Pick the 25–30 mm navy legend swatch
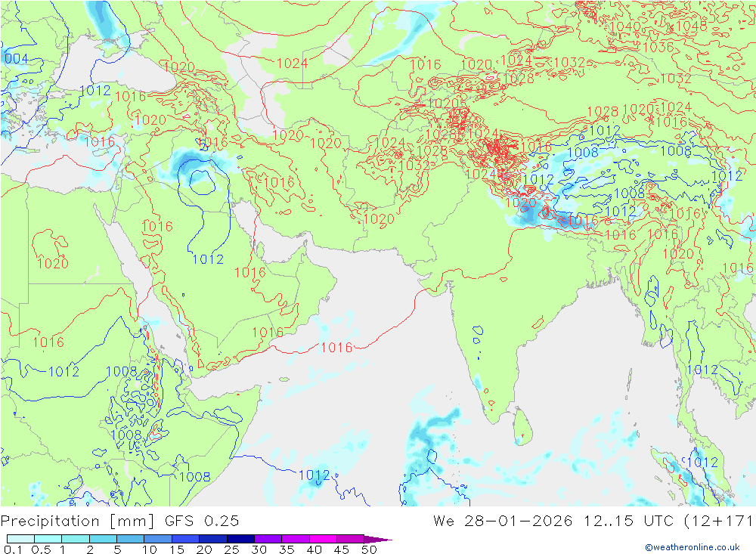The image size is (756, 554). [x=240, y=539]
